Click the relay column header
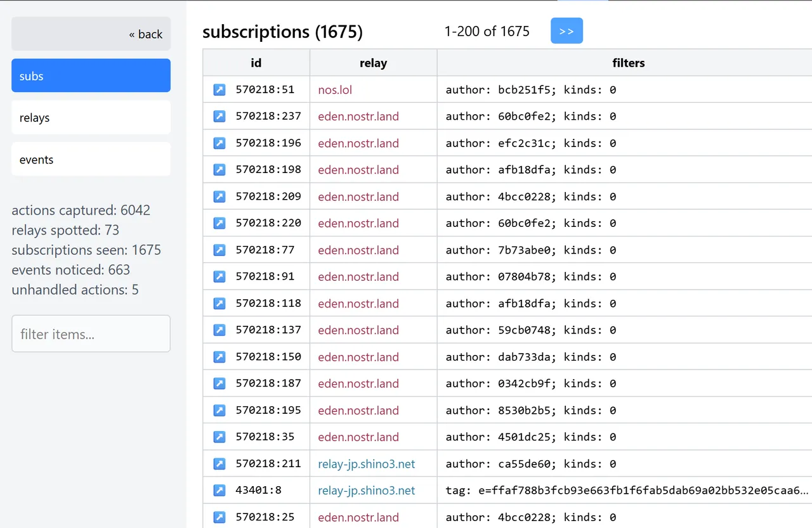The height and width of the screenshot is (528, 812). click(373, 63)
